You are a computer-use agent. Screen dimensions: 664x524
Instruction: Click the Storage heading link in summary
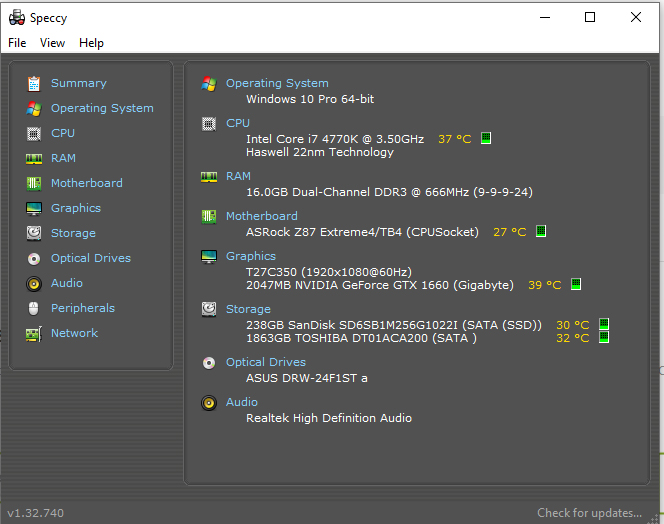point(248,309)
